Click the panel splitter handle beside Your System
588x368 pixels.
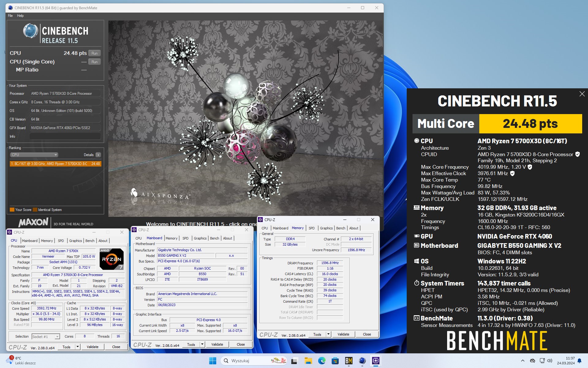click(107, 125)
